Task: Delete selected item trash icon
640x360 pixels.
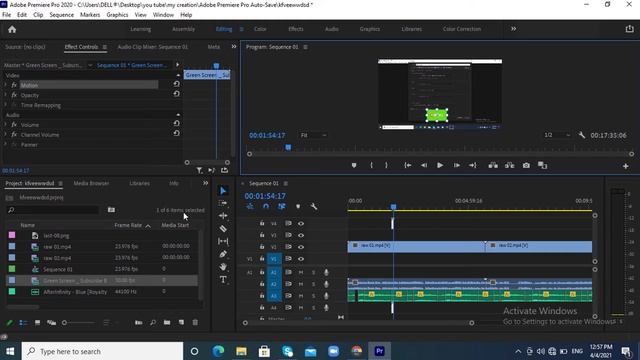Action: (195, 322)
